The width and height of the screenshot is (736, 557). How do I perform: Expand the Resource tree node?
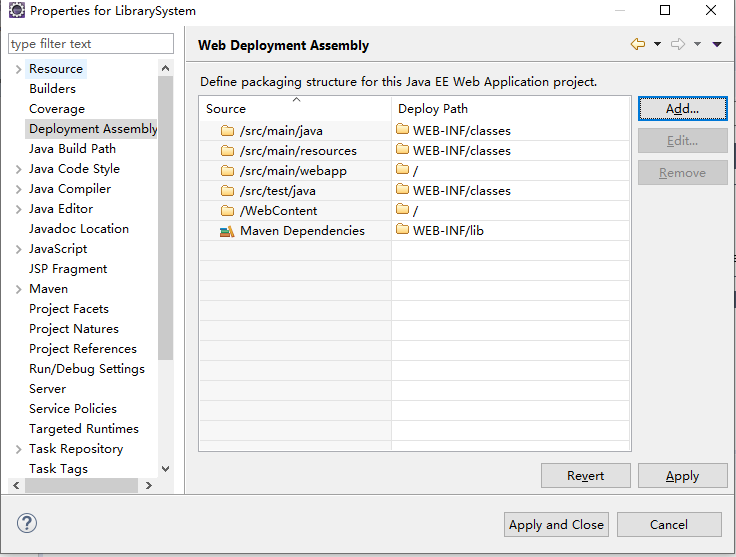tap(19, 69)
